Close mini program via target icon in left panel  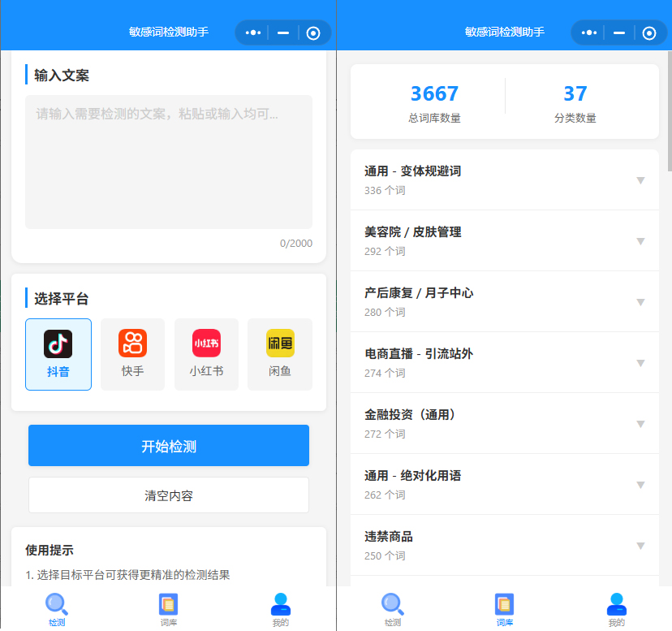[x=313, y=33]
